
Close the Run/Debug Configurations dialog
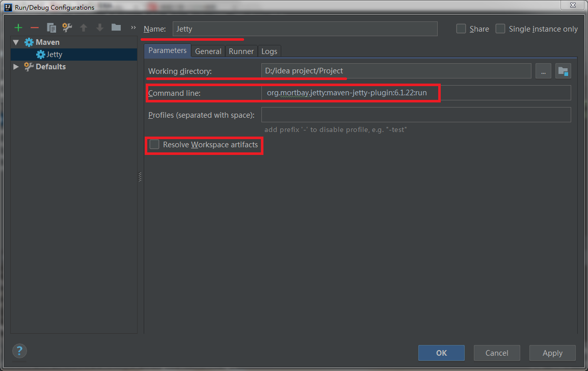[x=573, y=5]
